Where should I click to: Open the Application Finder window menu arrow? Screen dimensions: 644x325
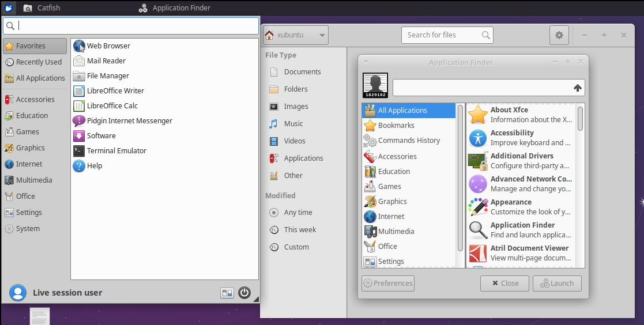coord(366,62)
